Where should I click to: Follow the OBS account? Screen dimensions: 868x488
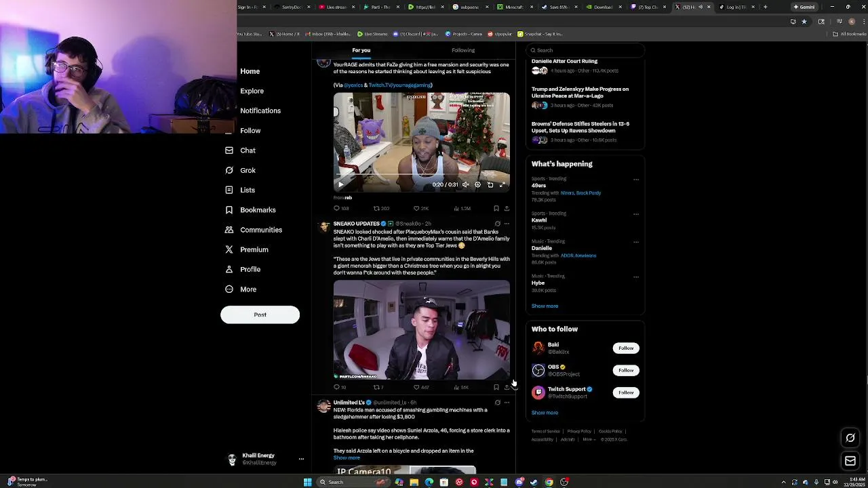tap(626, 370)
